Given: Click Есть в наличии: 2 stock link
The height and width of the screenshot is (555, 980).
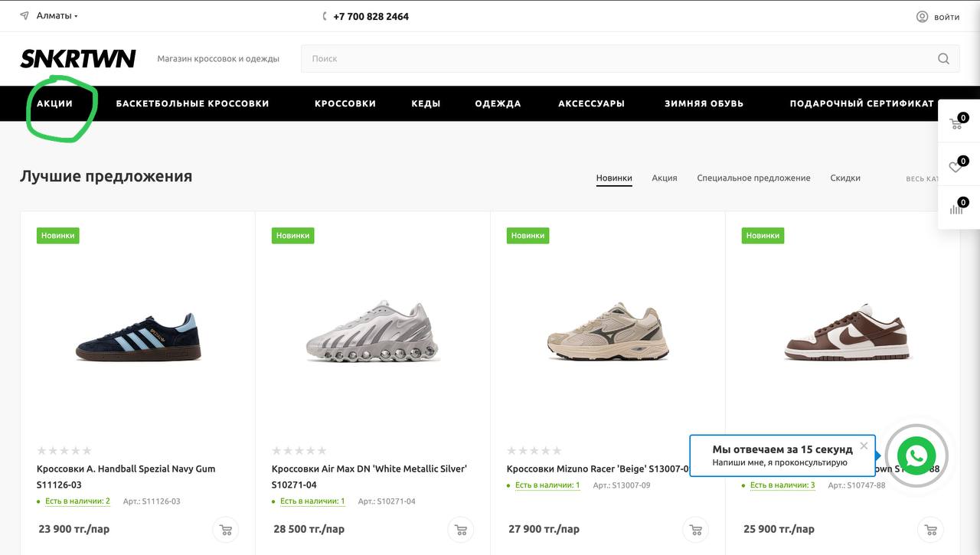Looking at the screenshot, I should pyautogui.click(x=77, y=501).
